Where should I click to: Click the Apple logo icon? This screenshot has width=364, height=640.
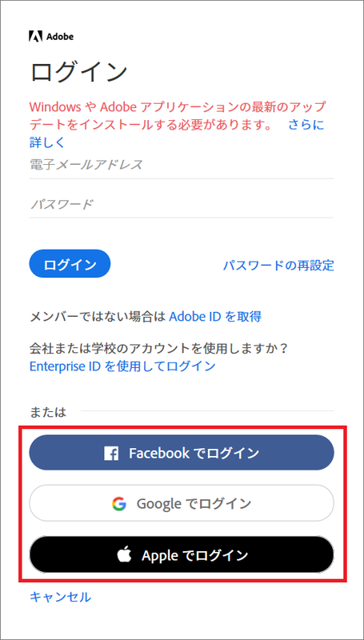coord(124,555)
